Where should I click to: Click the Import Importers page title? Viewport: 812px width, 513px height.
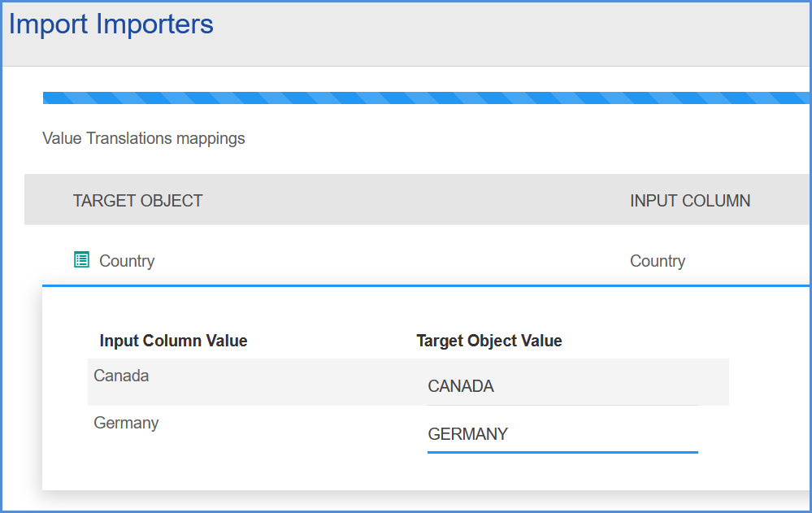(x=111, y=24)
